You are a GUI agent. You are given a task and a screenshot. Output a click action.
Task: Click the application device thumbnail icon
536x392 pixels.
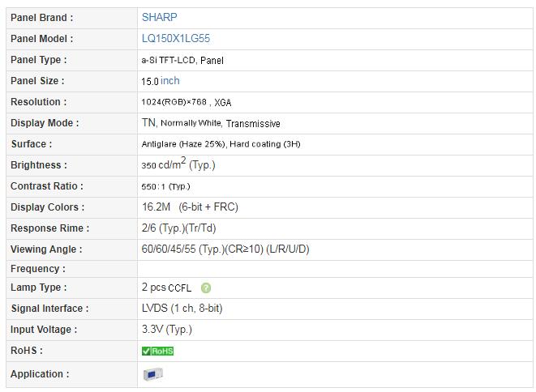[153, 374]
